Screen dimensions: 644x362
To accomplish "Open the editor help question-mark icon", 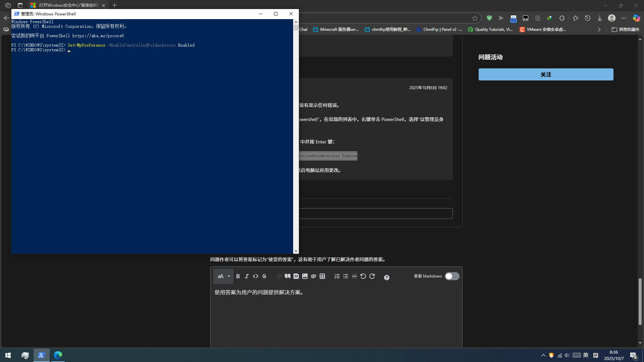I will pyautogui.click(x=386, y=277).
